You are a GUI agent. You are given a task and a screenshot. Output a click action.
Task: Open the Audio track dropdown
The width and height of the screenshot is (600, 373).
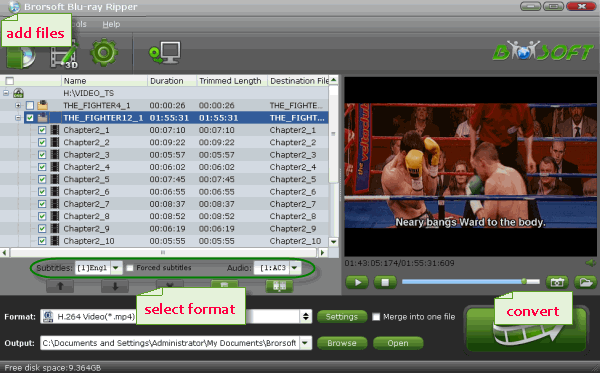[x=295, y=268]
